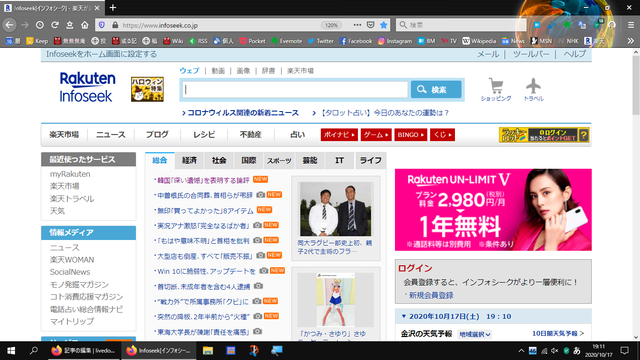Screen dimensions: 640x360
Task: Save page to Pocket icon in address bar
Action: [x=370, y=25]
